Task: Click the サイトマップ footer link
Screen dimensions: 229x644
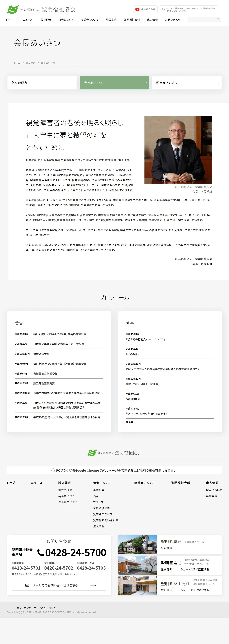Action: (24, 608)
